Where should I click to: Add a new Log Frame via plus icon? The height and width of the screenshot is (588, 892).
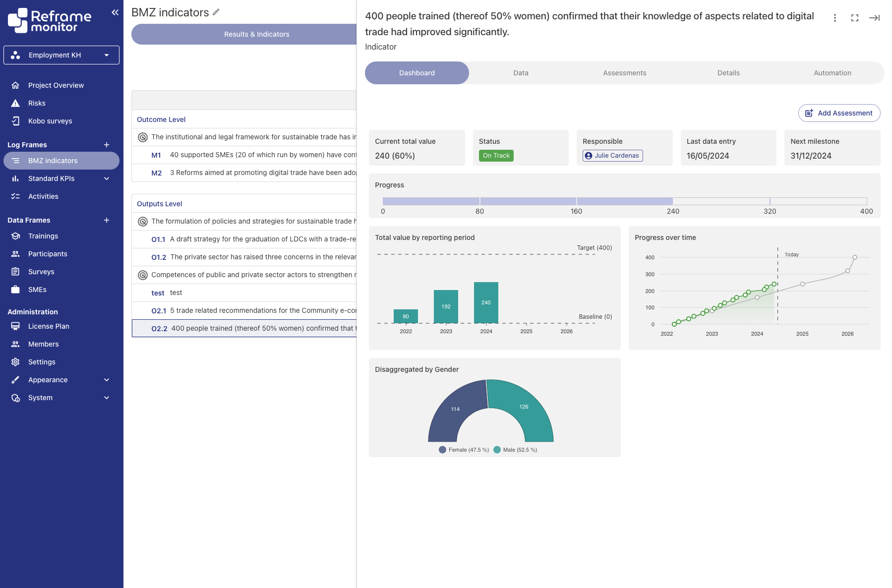(107, 145)
